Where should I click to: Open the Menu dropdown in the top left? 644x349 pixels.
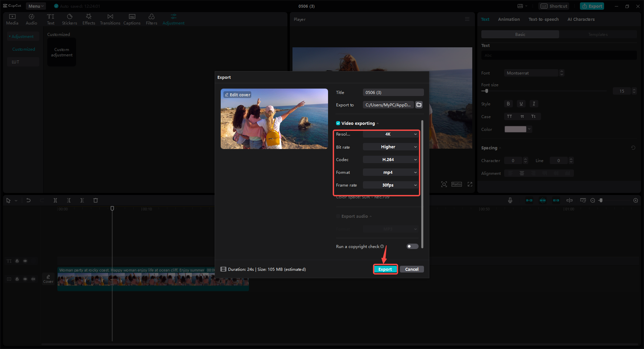point(36,6)
